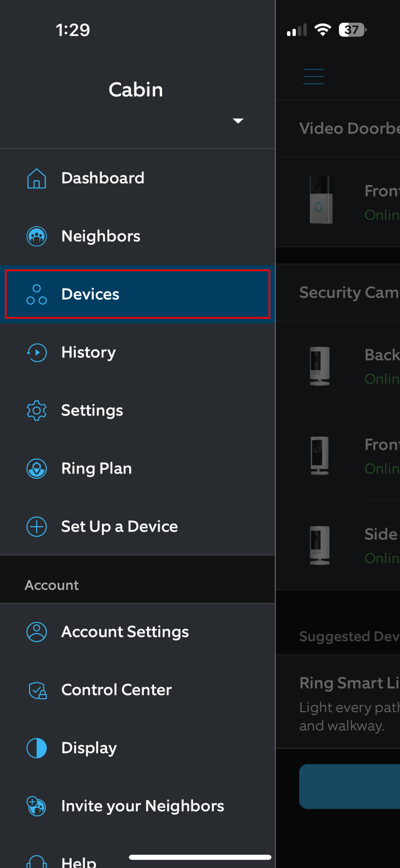Select History from the side menu
Image resolution: width=400 pixels, height=868 pixels.
pos(88,353)
